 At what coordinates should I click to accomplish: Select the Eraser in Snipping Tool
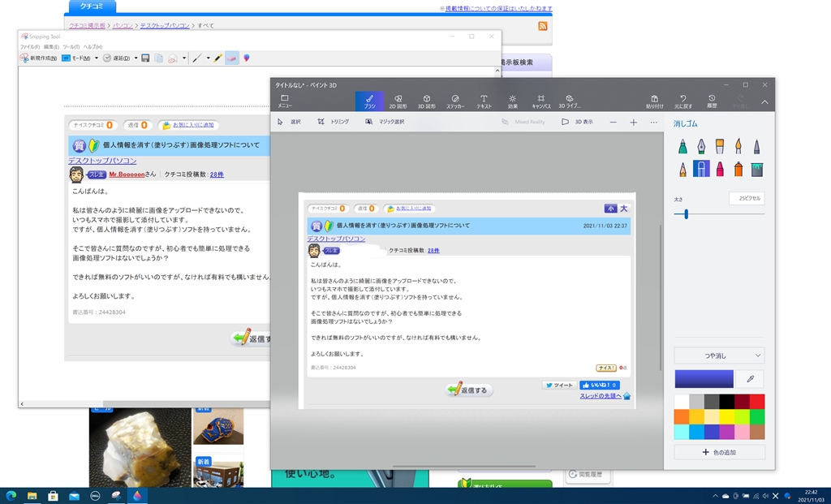click(x=231, y=58)
